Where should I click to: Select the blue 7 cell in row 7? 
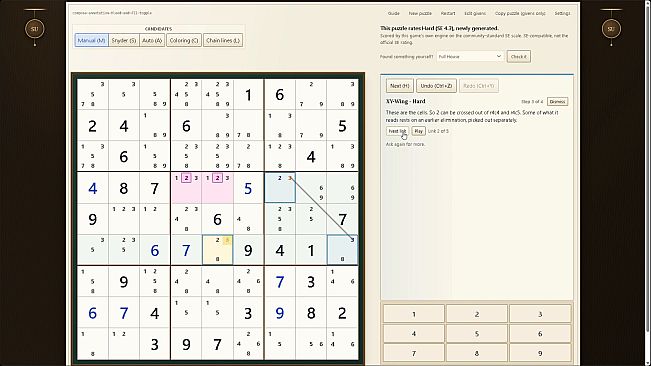pos(280,282)
